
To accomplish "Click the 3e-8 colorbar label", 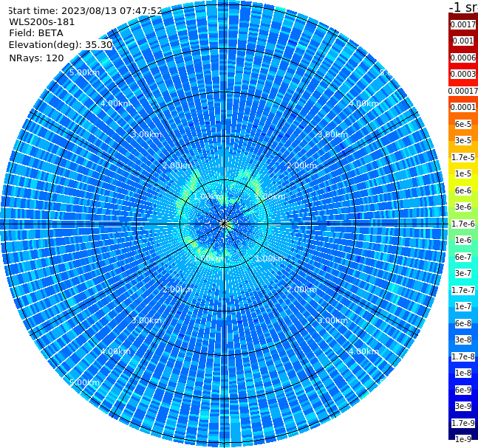I will click(x=463, y=340).
